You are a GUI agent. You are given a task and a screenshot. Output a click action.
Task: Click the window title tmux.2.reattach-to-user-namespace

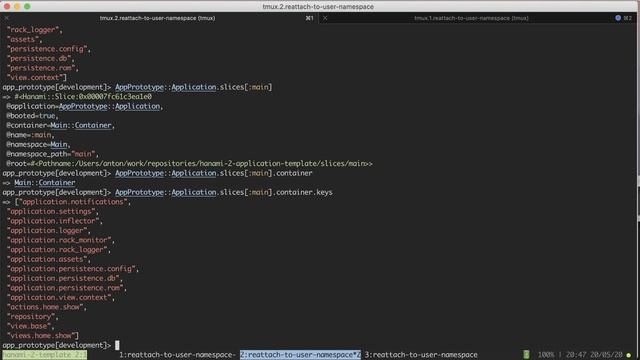pyautogui.click(x=318, y=7)
